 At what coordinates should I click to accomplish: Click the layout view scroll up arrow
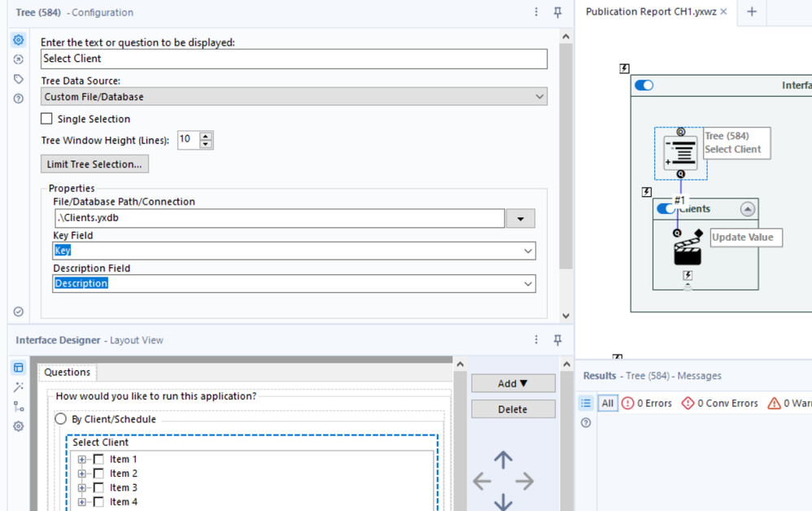[460, 365]
